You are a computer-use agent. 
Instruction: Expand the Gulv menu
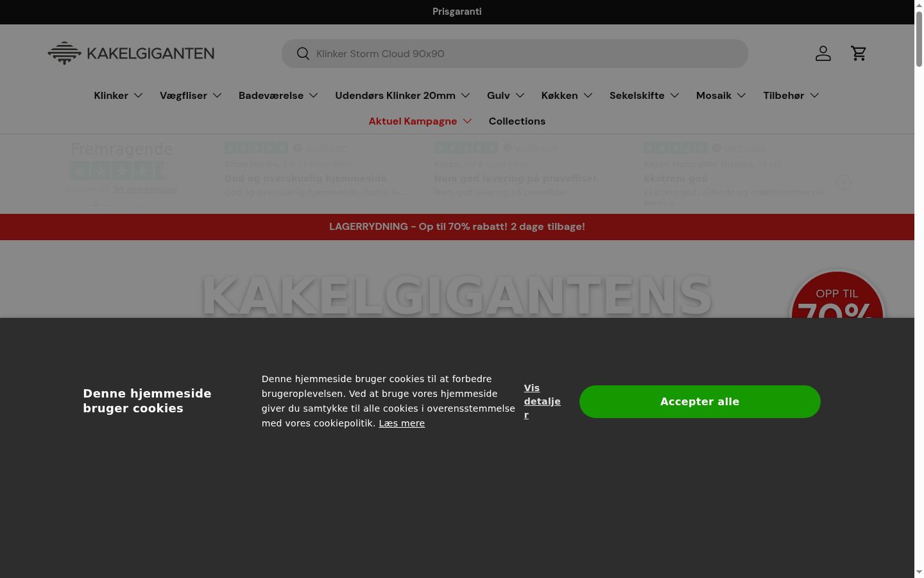coord(506,95)
